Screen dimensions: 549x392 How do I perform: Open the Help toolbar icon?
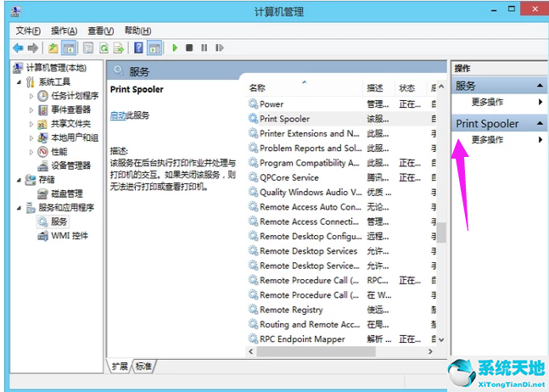[x=138, y=48]
